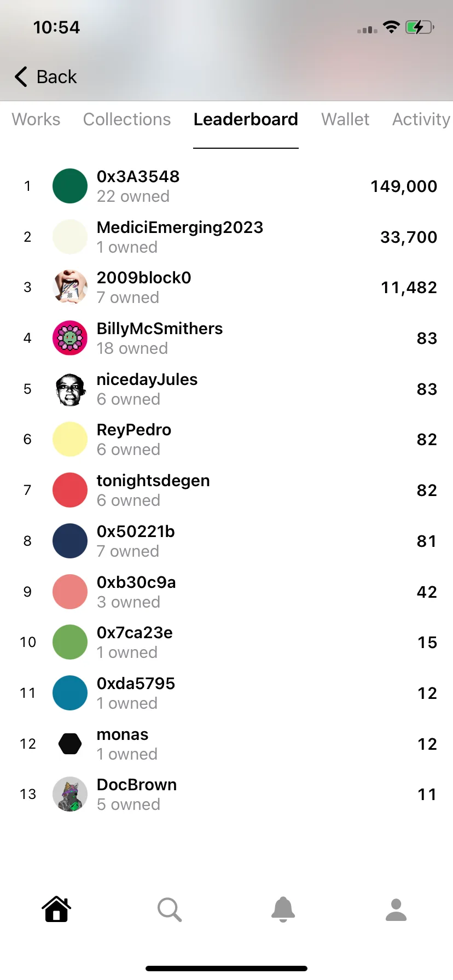453x980 pixels.
Task: Tap the back chevron arrow
Action: (21, 77)
